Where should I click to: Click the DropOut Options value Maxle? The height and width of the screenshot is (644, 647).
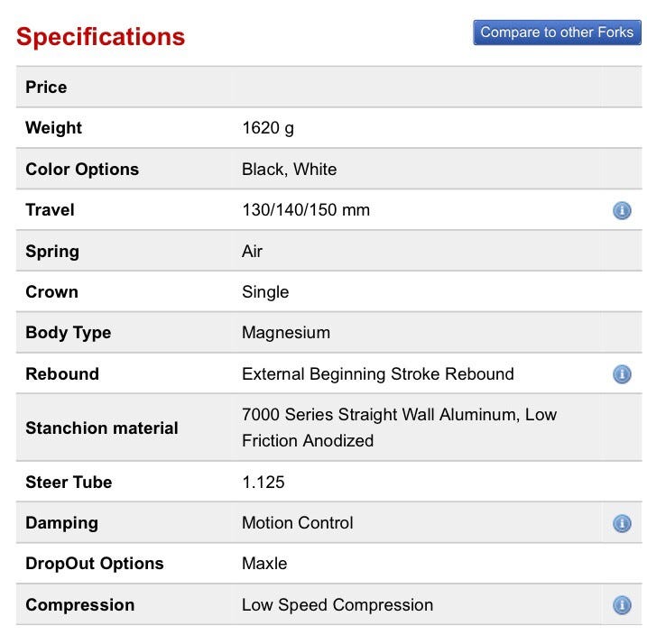(264, 563)
